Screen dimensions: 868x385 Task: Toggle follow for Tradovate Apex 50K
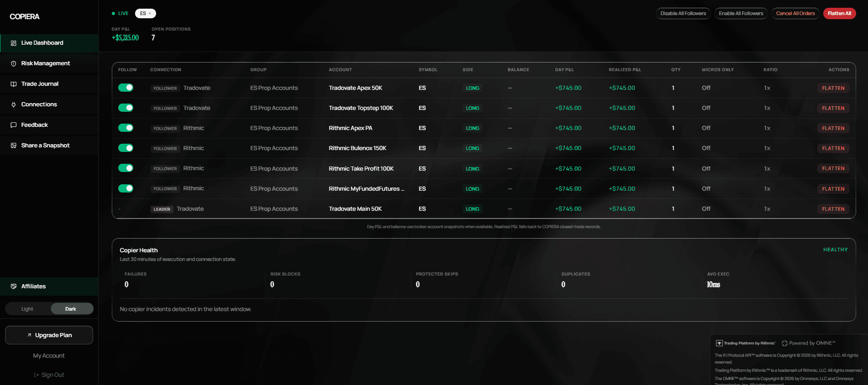pos(125,88)
